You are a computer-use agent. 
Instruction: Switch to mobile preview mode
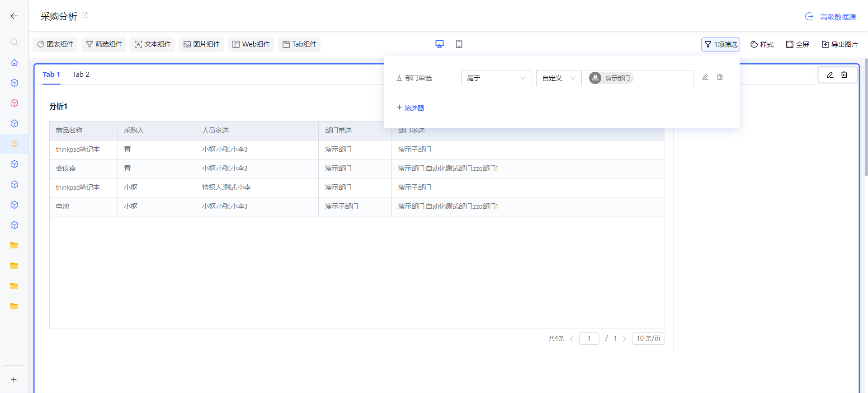pyautogui.click(x=459, y=44)
